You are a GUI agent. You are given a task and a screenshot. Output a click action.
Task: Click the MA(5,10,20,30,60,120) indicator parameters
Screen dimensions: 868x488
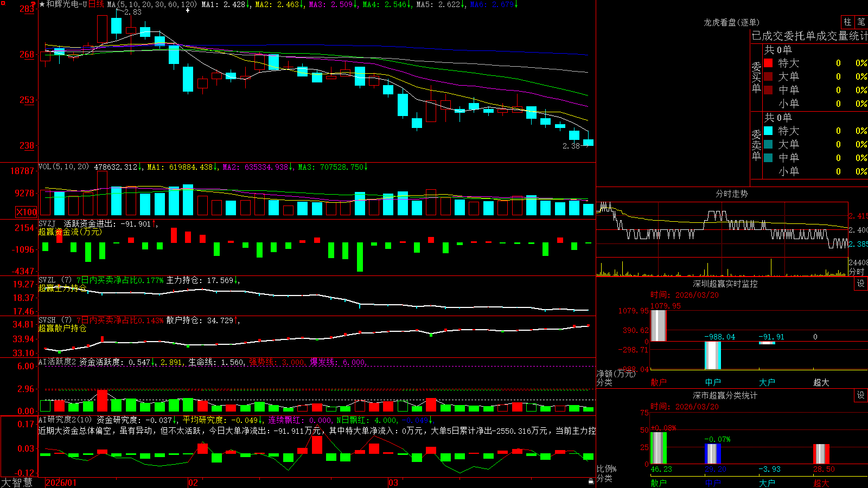point(152,4)
